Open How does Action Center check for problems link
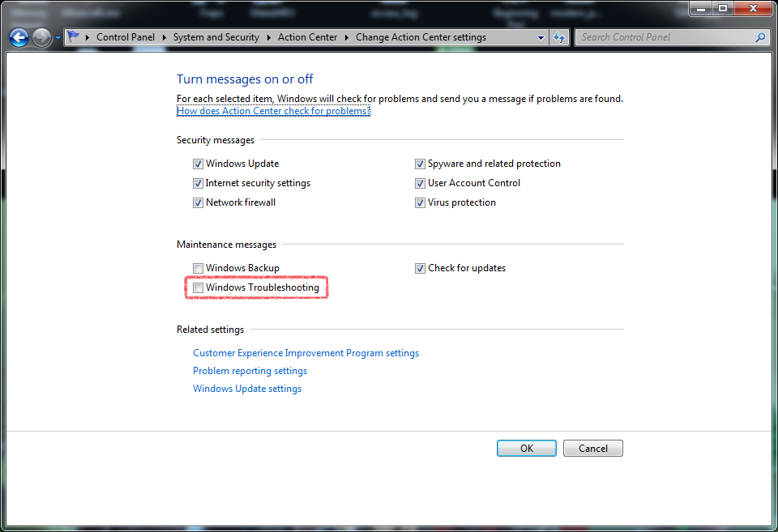The width and height of the screenshot is (778, 532). pos(273,111)
